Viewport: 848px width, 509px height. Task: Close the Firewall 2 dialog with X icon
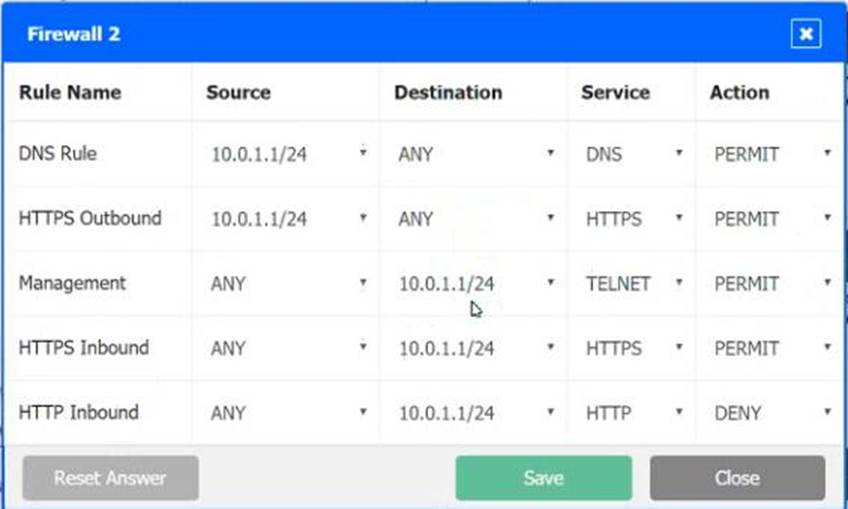806,34
